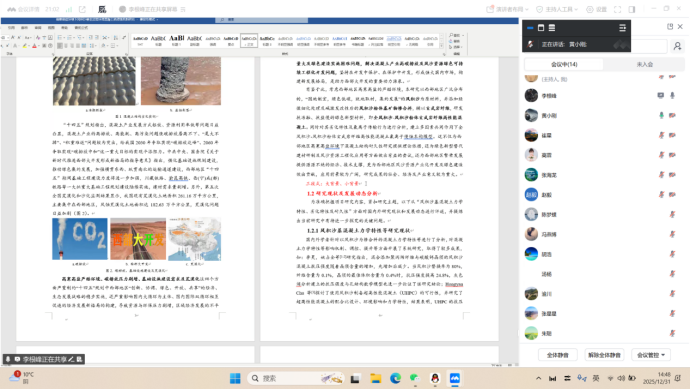Toggle 赵毅's camera icon
This screenshot has height=389, width=690.
click(x=672, y=194)
